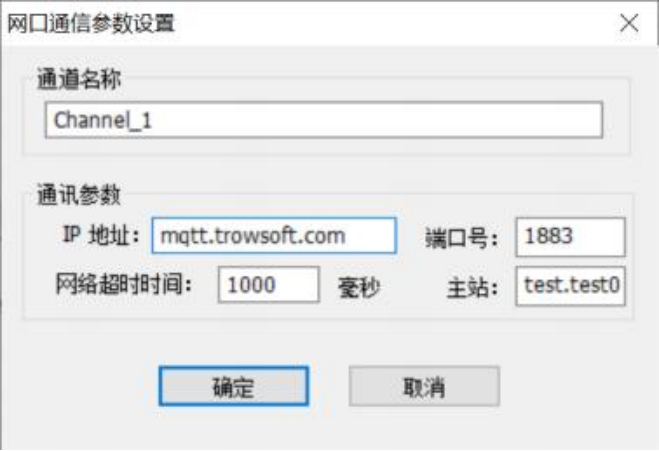Focus the IP 地址 field mqtt.trowsoft.com
The image size is (659, 451).
[x=274, y=235]
